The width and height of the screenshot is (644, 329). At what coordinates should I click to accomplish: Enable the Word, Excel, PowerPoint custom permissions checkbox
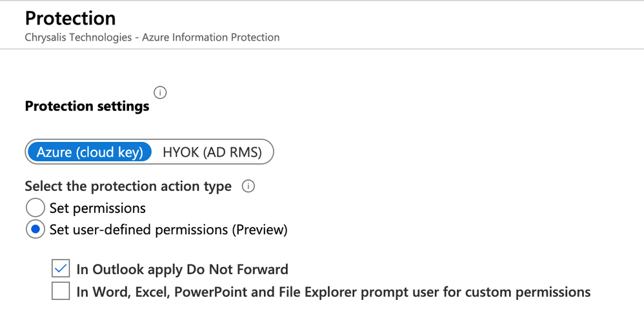click(61, 292)
